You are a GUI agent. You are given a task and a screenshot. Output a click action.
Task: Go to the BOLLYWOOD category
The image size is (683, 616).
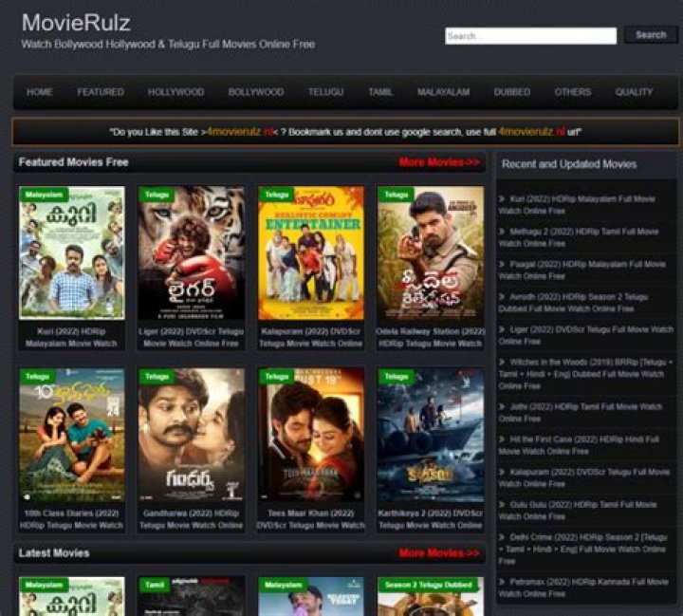pyautogui.click(x=255, y=92)
